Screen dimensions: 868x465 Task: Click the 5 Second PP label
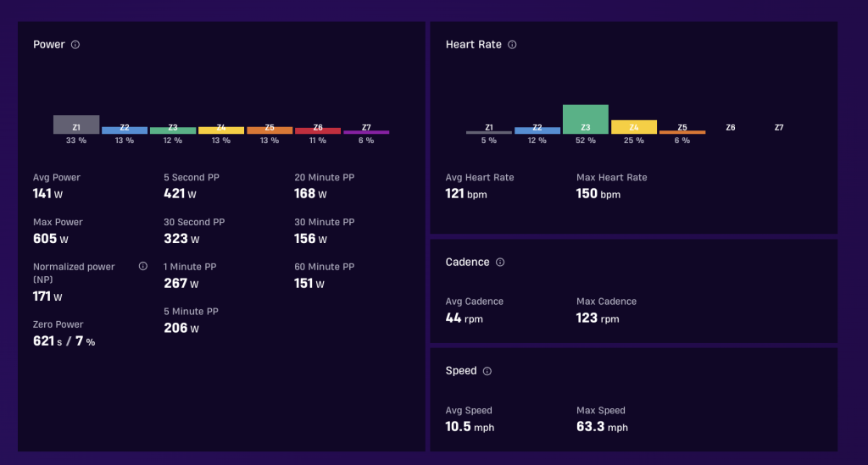click(192, 178)
